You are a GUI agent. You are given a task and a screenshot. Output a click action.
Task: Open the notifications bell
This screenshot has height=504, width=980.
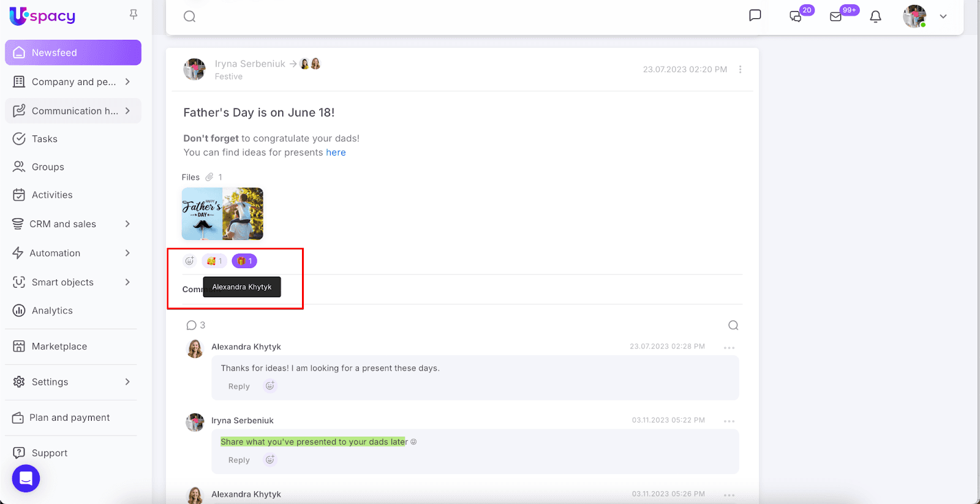875,17
